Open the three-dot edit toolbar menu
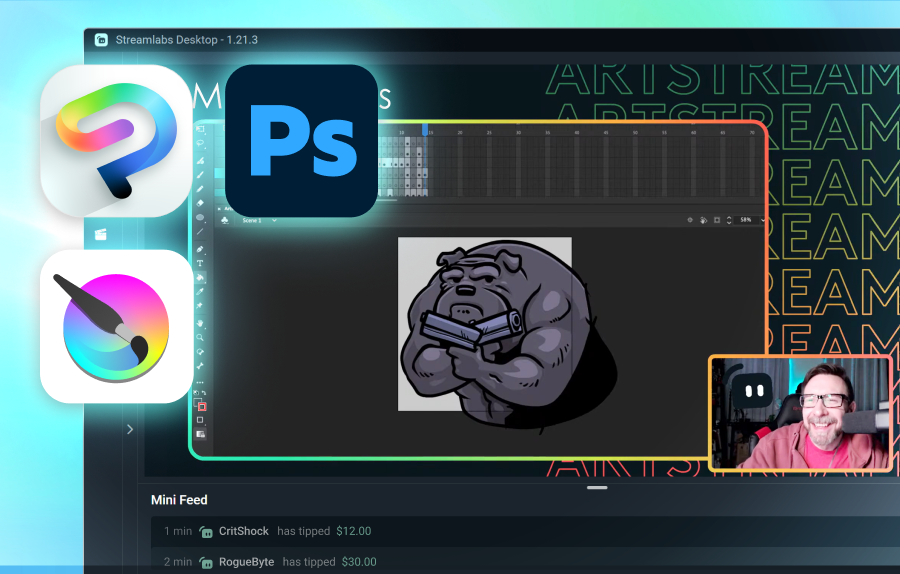900x574 pixels. pos(200,382)
